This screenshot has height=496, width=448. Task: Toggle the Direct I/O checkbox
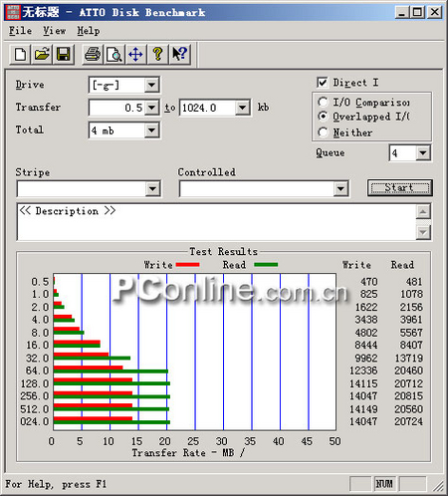(323, 83)
